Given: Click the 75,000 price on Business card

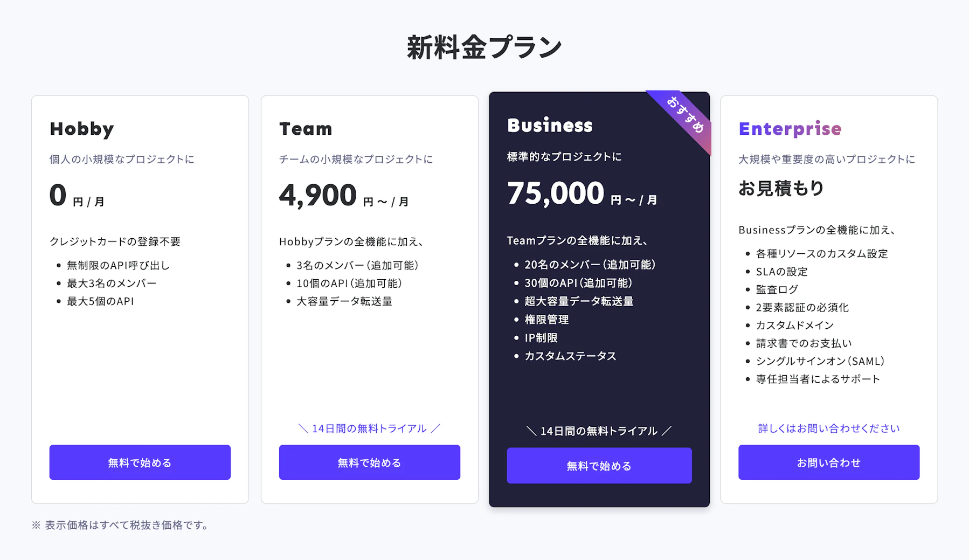Looking at the screenshot, I should coord(556,193).
